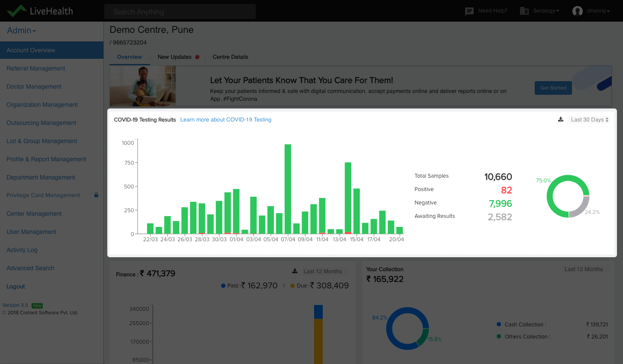Screen dimensions: 623x364
Task: Click the red New Updates notification dot
Action: [197, 57]
